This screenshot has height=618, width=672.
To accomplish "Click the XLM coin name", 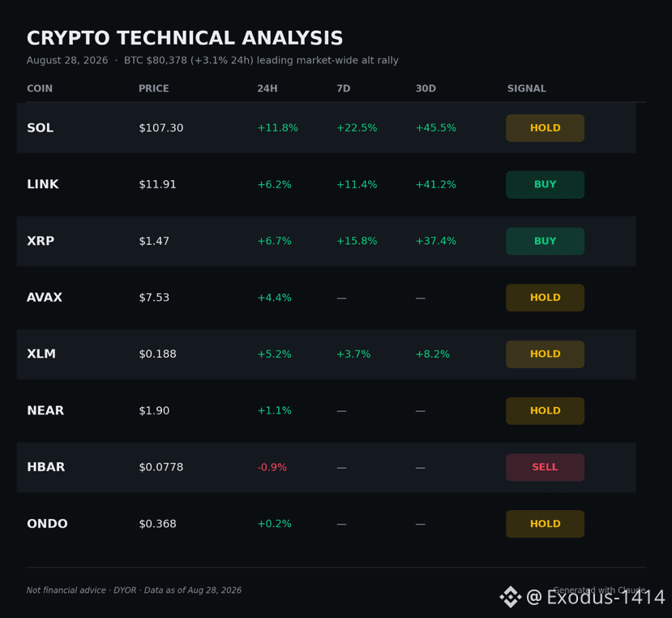I will click(x=41, y=354).
